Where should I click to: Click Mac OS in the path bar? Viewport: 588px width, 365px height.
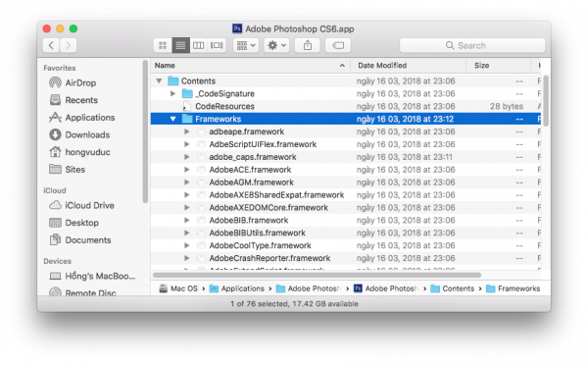pyautogui.click(x=178, y=288)
